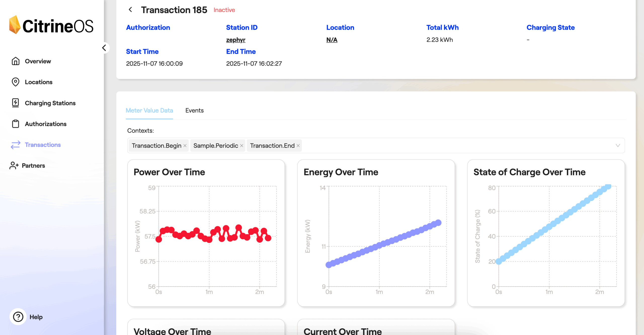
Task: Click the Transactions arrows icon
Action: (16, 145)
